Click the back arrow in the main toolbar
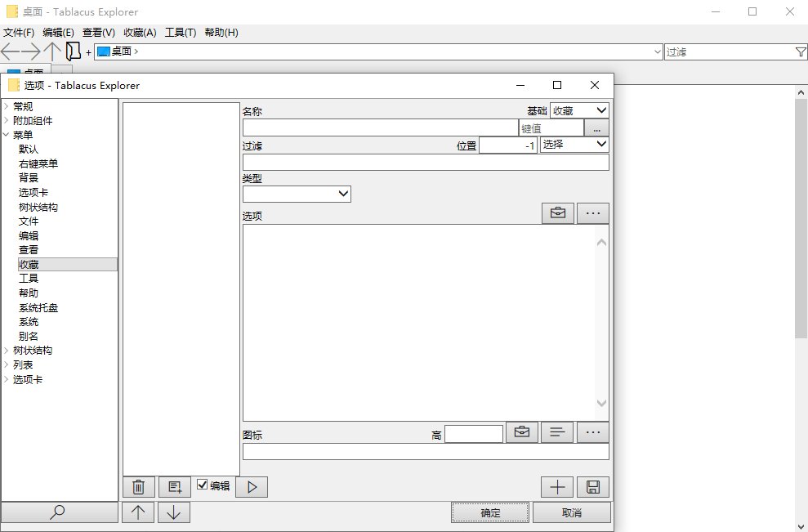Image resolution: width=808 pixels, height=532 pixels. click(x=11, y=51)
